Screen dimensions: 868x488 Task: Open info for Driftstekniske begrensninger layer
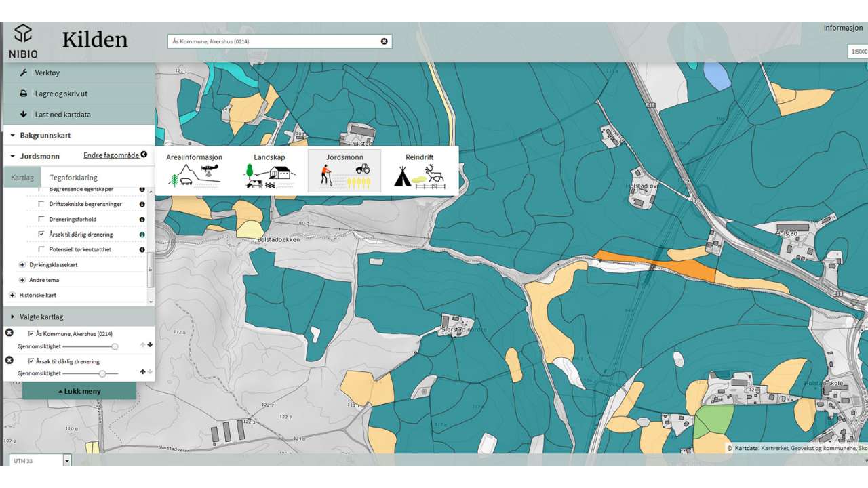pyautogui.click(x=142, y=204)
